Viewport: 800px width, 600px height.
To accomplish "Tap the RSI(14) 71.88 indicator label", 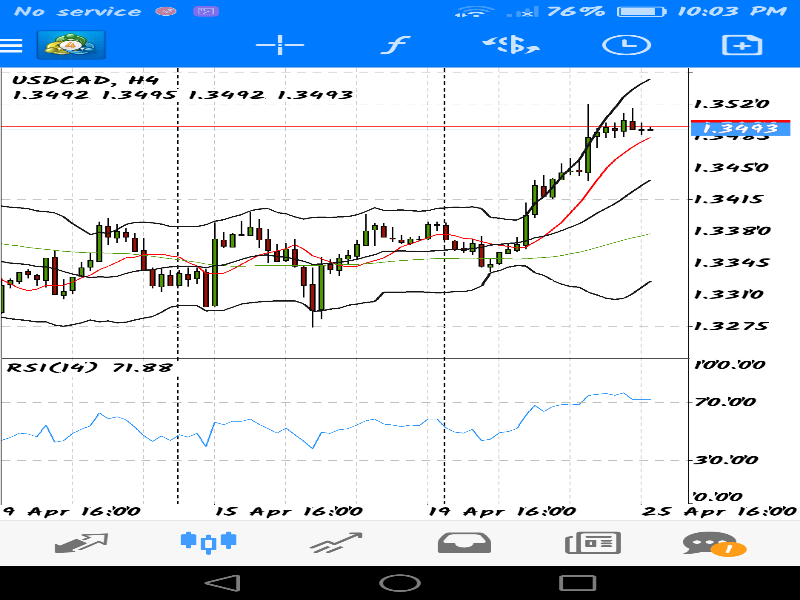I will [91, 367].
